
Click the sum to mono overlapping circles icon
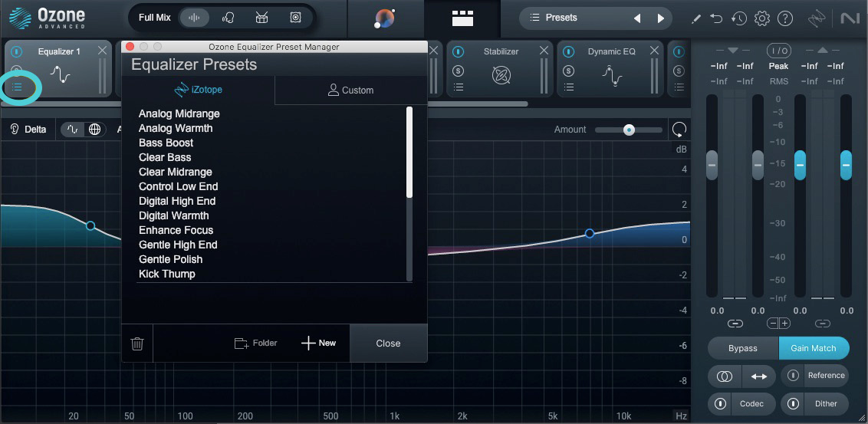(725, 376)
